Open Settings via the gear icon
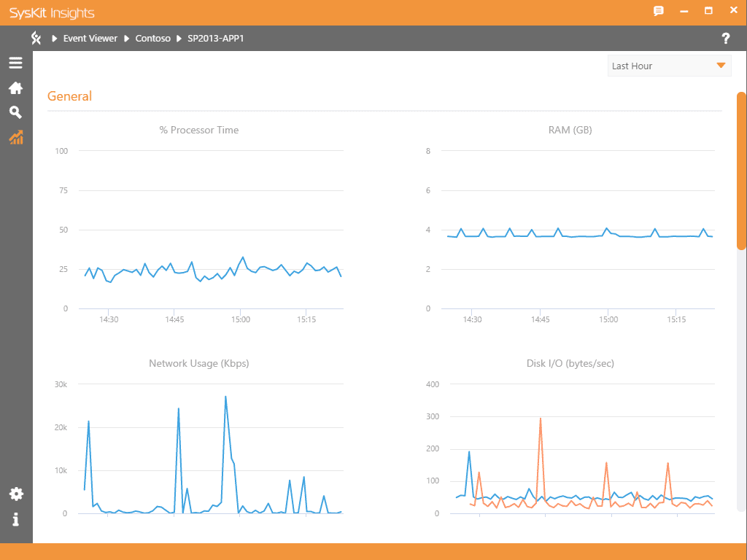The image size is (747, 560). (15, 494)
